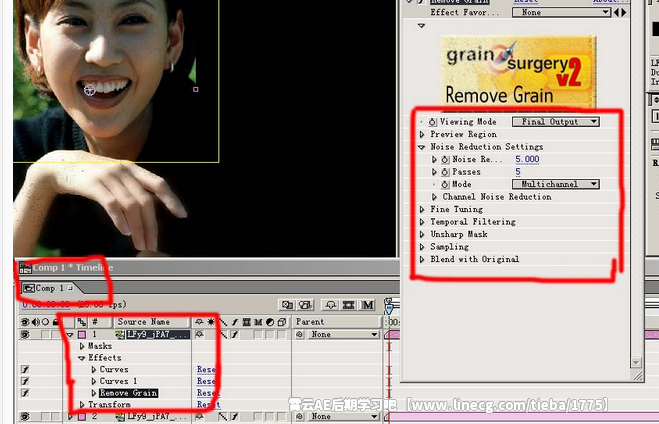The image size is (659, 424).
Task: Select the Comp 1 timeline tab
Action: [x=48, y=288]
